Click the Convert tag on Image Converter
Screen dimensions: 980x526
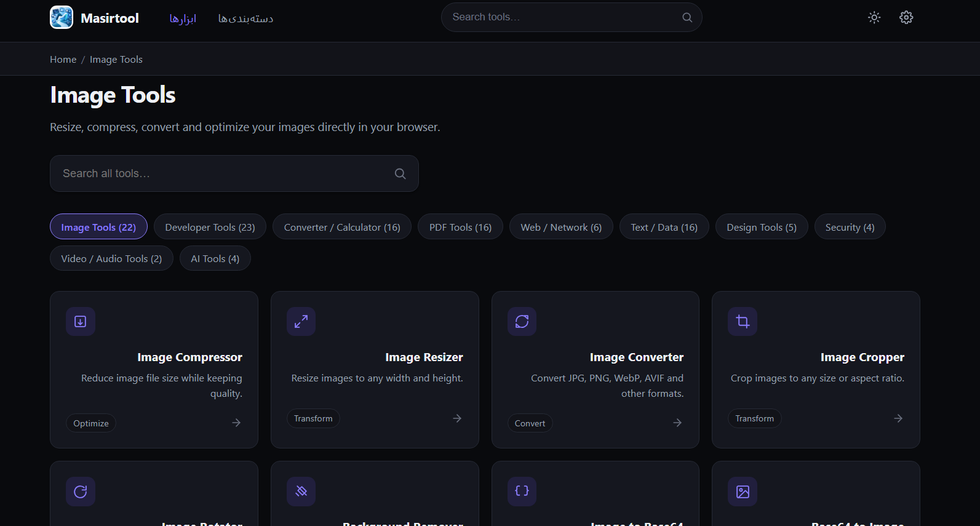pyautogui.click(x=530, y=423)
